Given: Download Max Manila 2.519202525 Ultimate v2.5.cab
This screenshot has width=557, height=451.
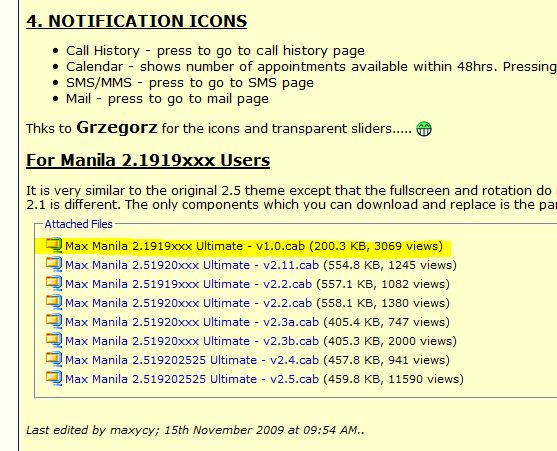Looking at the screenshot, I should click(192, 379).
